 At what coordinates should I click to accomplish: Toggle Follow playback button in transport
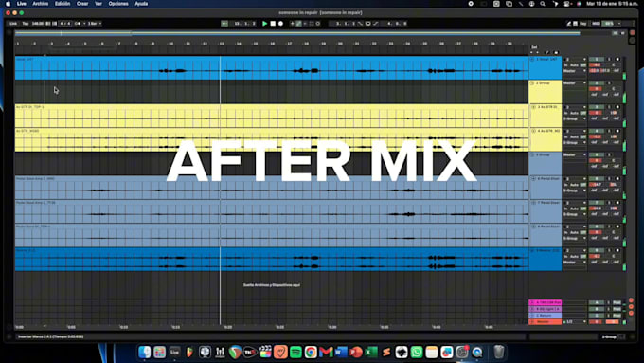click(224, 24)
